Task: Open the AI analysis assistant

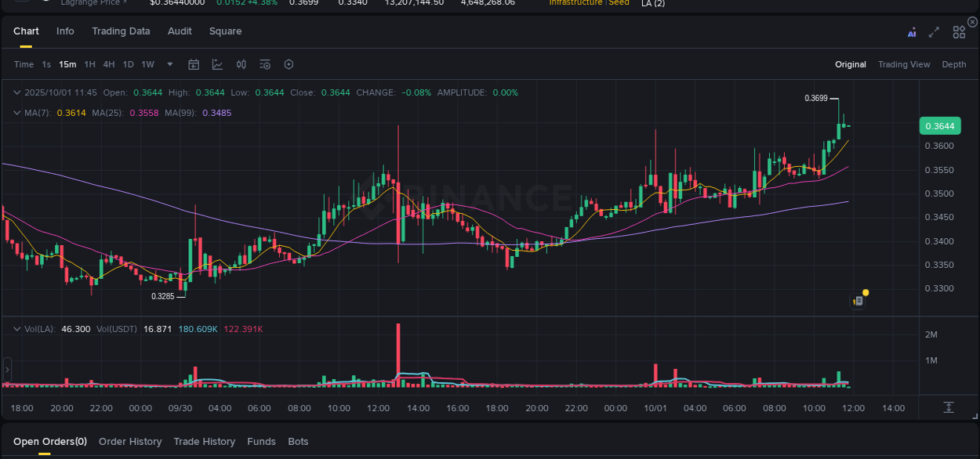Action: tap(912, 31)
